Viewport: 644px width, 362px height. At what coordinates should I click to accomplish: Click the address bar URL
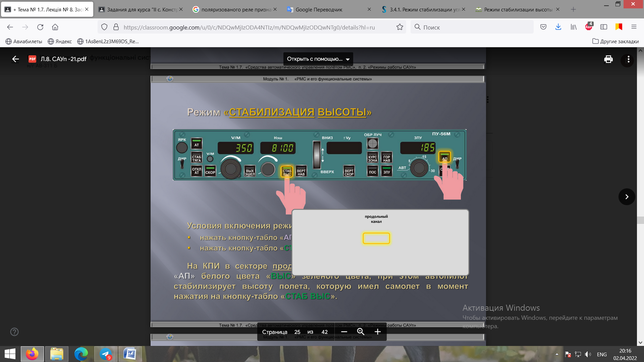pyautogui.click(x=249, y=27)
